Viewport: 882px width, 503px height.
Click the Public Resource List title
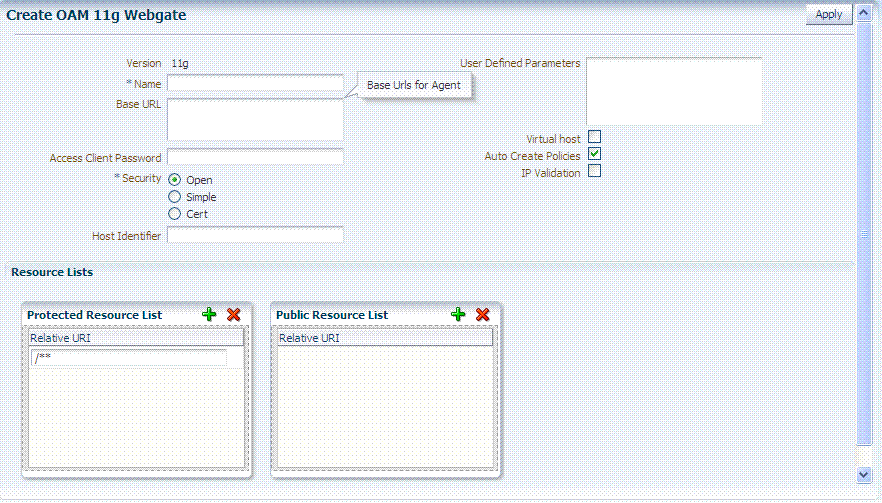[332, 315]
